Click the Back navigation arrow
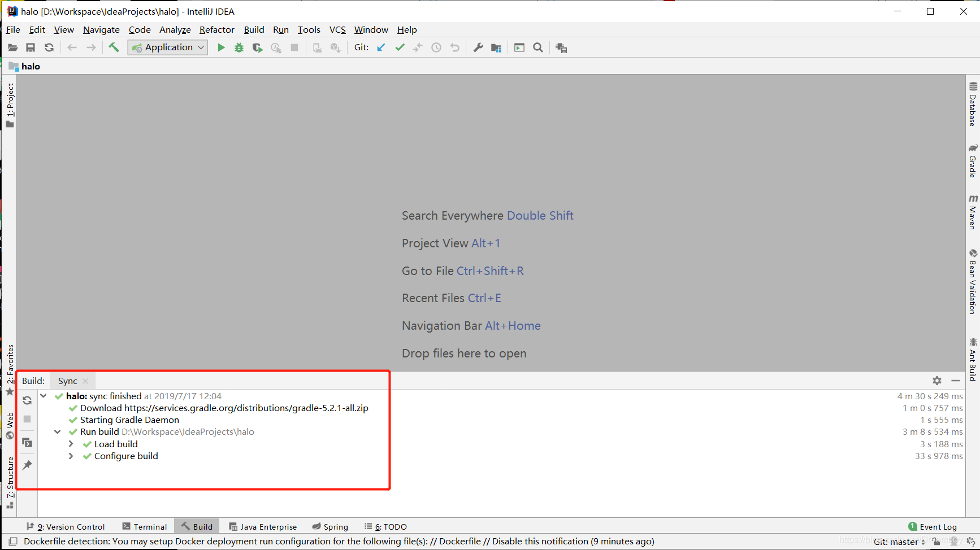Image resolution: width=980 pixels, height=550 pixels. pos(72,48)
